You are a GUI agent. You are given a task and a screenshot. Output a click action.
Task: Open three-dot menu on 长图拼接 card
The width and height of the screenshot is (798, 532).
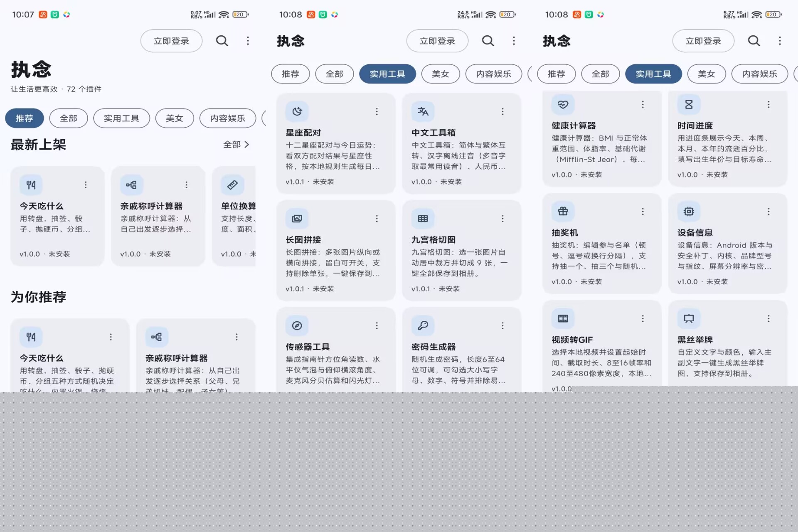pos(377,219)
